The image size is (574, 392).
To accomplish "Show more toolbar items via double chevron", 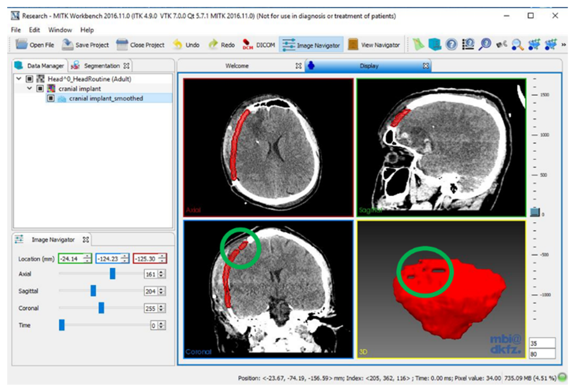I will [564, 45].
